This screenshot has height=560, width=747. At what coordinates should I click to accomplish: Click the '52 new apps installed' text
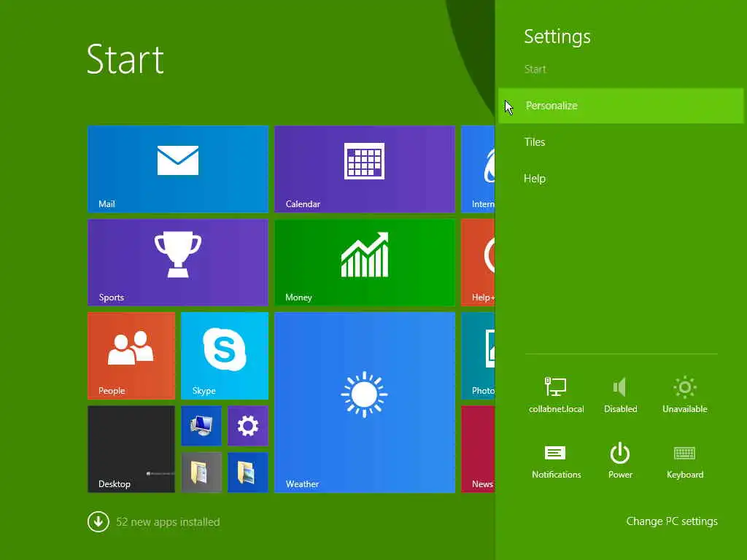tap(169, 522)
